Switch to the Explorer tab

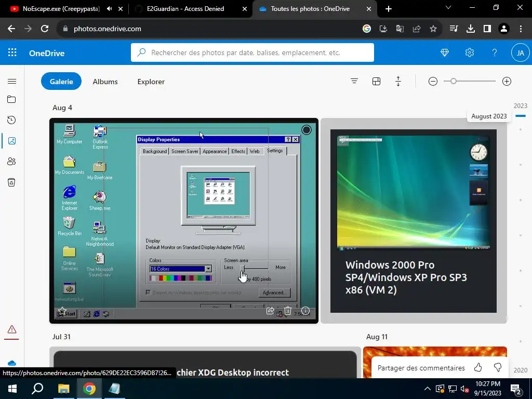[151, 82]
